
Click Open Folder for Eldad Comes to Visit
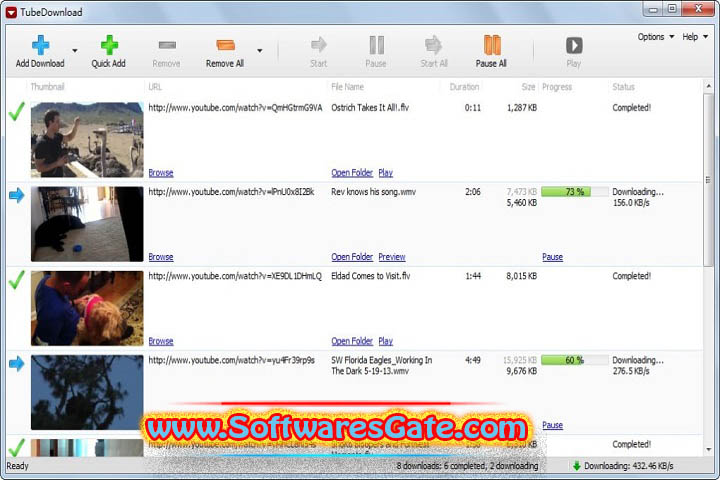(352, 341)
